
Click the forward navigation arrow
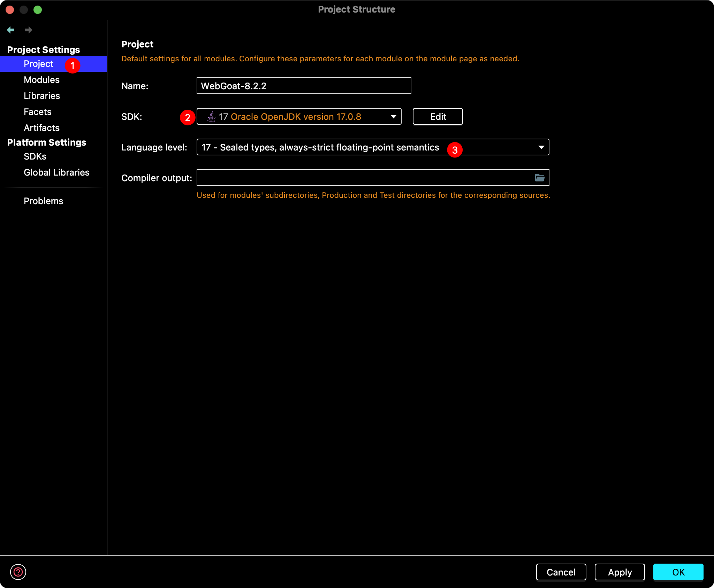coord(28,30)
